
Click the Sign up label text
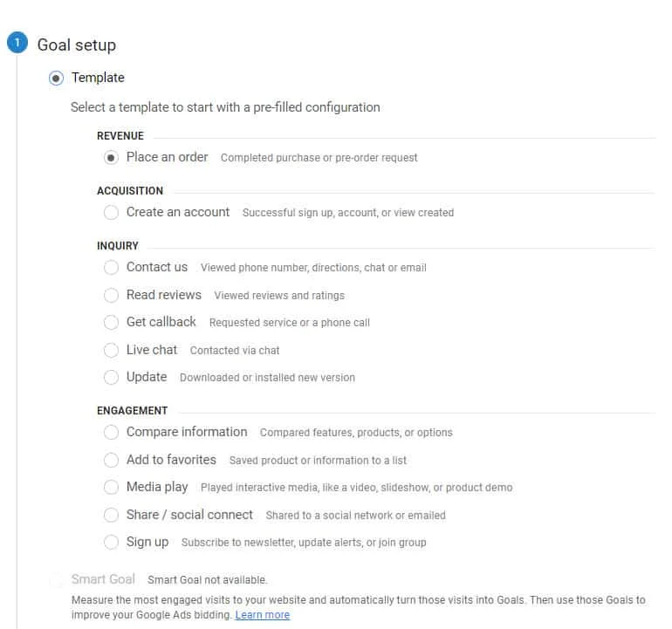(x=147, y=542)
